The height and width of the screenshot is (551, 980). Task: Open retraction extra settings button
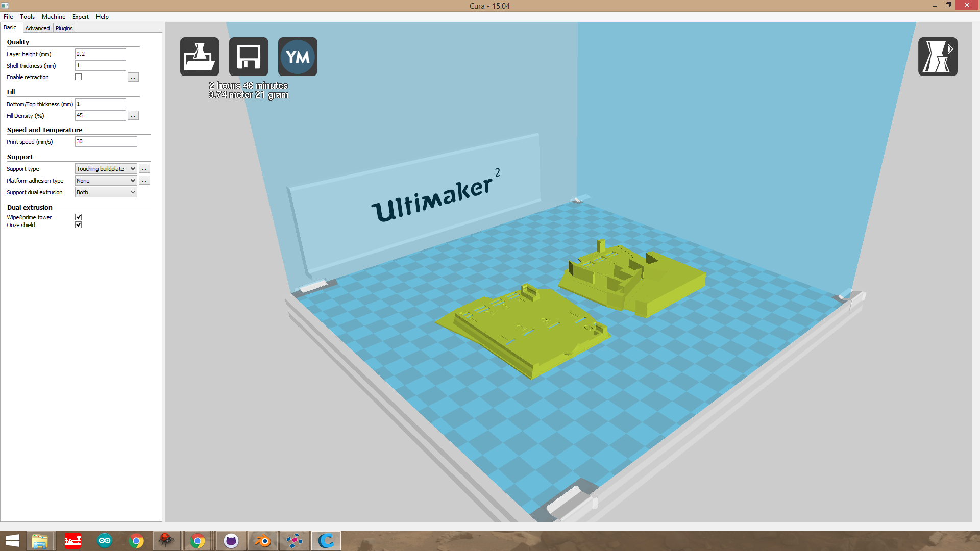(x=133, y=77)
